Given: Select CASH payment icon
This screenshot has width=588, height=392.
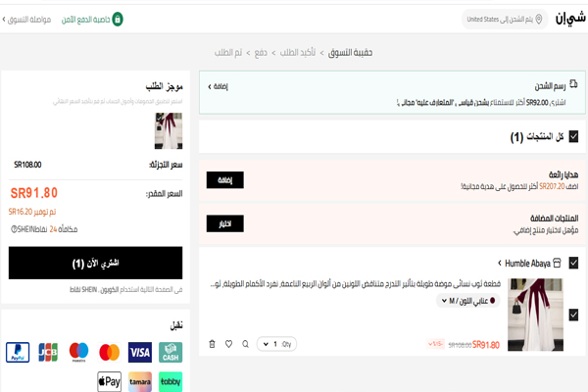Looking at the screenshot, I should click(x=171, y=352).
